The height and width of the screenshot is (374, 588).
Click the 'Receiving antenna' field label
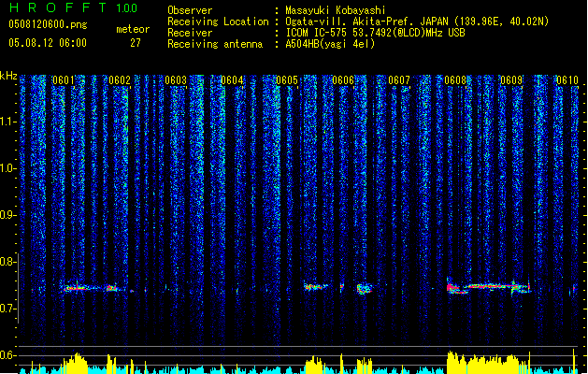point(215,44)
